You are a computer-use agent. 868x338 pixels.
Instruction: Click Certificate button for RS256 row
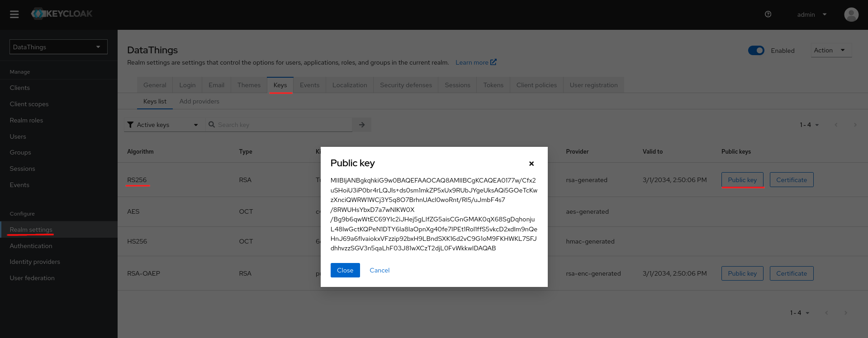pos(792,180)
